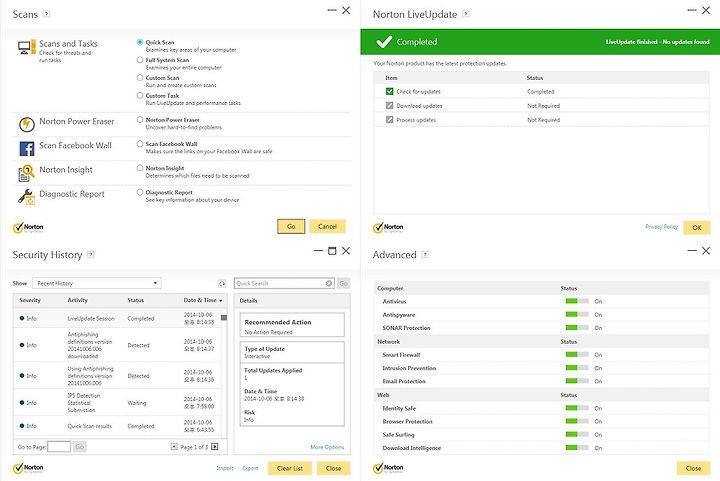Toggle the Process updates checkbox

(389, 120)
